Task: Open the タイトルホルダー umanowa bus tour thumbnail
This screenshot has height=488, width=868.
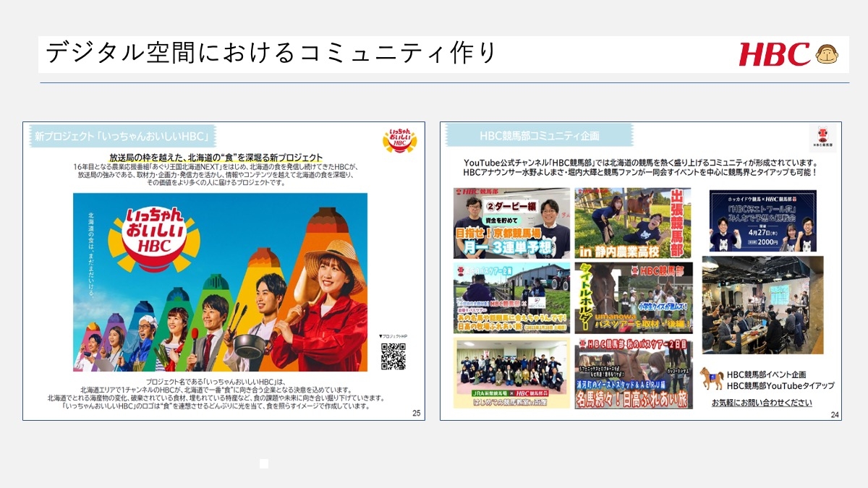Action: (633, 297)
